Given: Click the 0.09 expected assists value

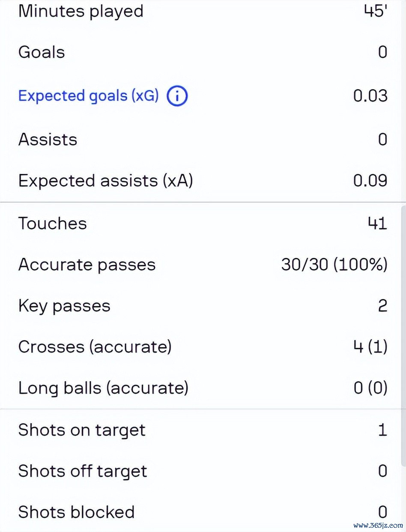Looking at the screenshot, I should pyautogui.click(x=370, y=181).
